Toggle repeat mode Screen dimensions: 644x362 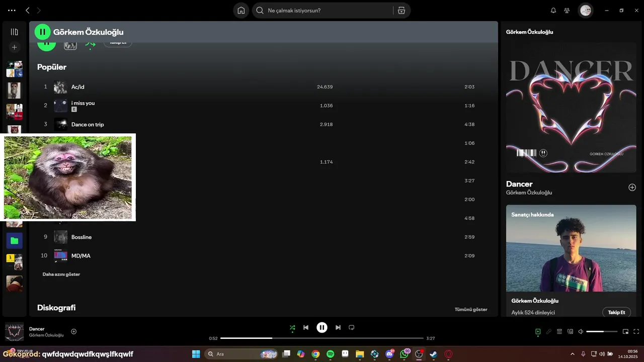(x=352, y=328)
